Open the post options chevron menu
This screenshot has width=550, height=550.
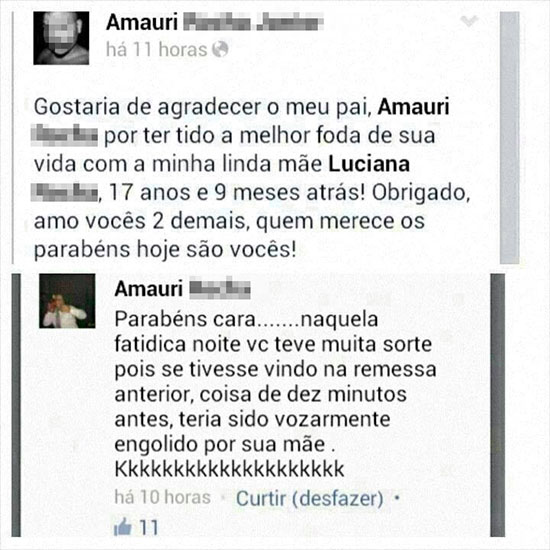[x=469, y=21]
